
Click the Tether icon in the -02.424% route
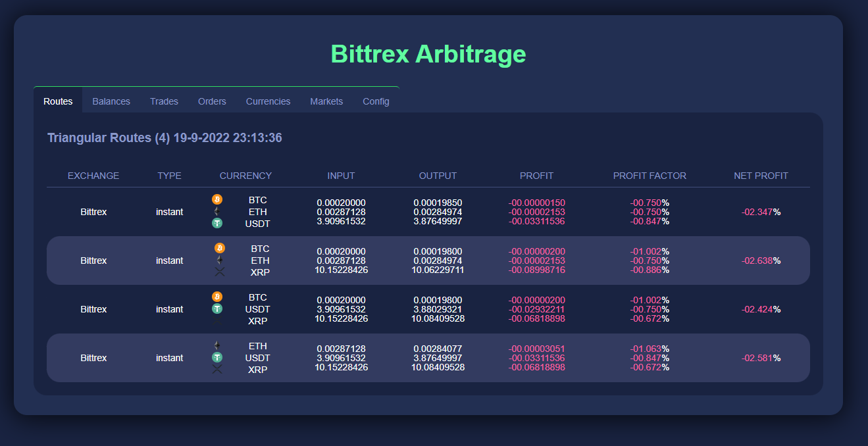(x=217, y=309)
